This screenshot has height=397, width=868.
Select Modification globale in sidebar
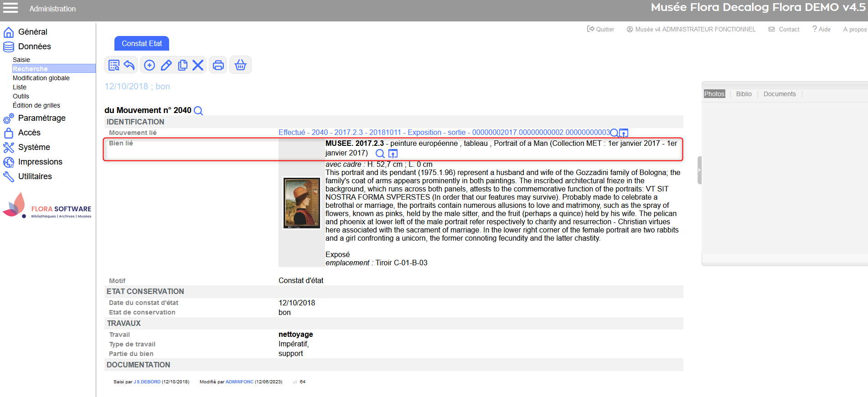tap(41, 78)
